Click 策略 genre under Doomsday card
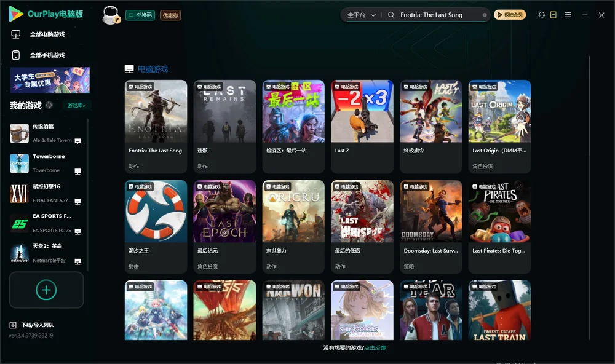The height and width of the screenshot is (364, 615). [x=409, y=267]
